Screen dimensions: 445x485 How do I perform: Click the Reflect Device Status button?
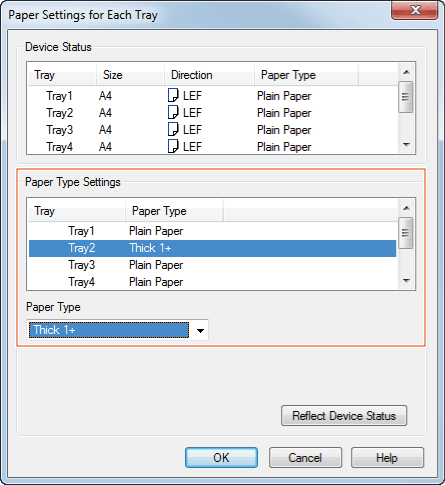pos(344,416)
